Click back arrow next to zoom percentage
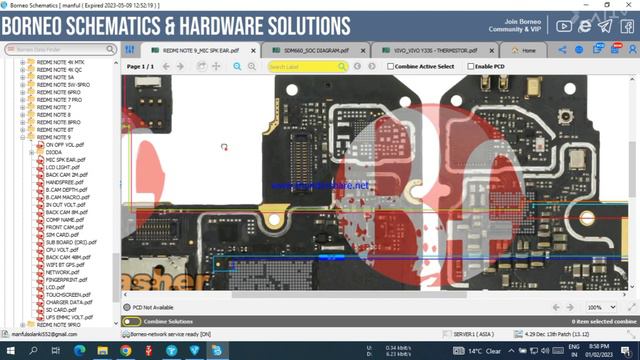 (556, 307)
